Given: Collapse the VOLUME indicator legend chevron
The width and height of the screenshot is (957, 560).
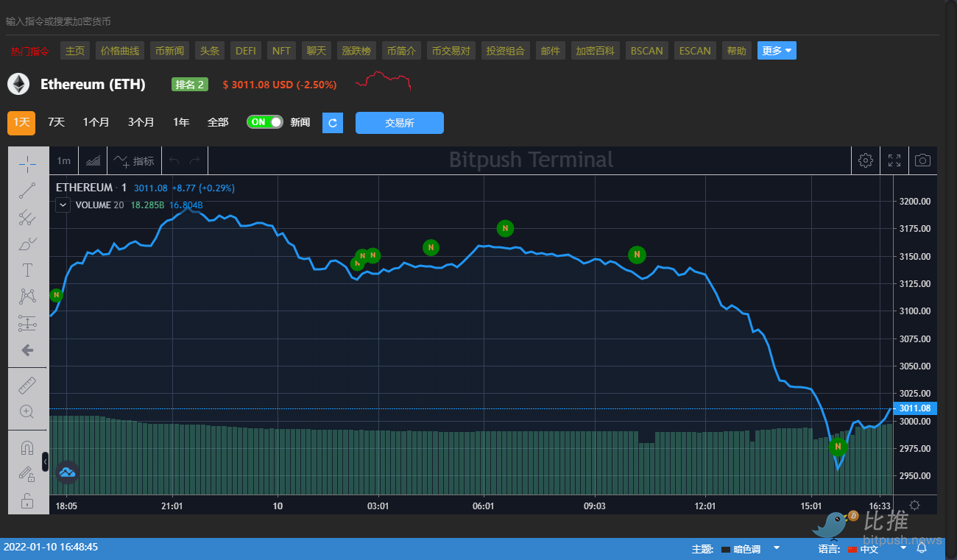Looking at the screenshot, I should click(x=63, y=205).
